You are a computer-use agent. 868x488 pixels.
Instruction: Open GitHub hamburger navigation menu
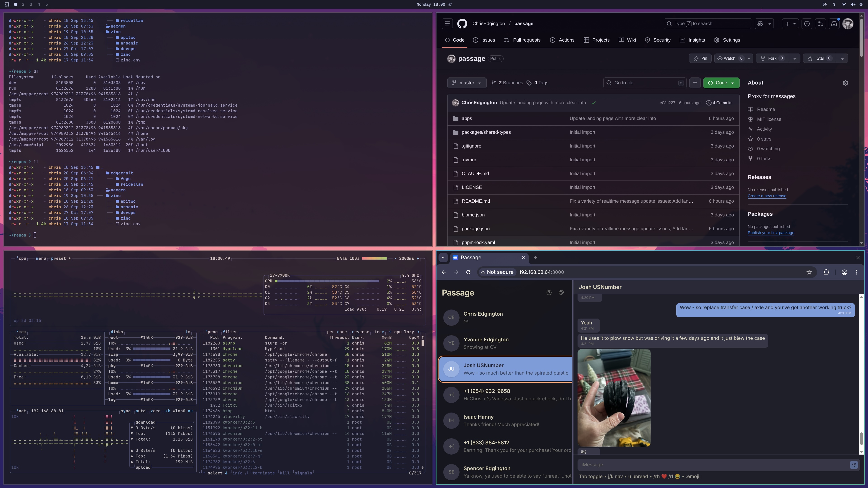point(447,23)
